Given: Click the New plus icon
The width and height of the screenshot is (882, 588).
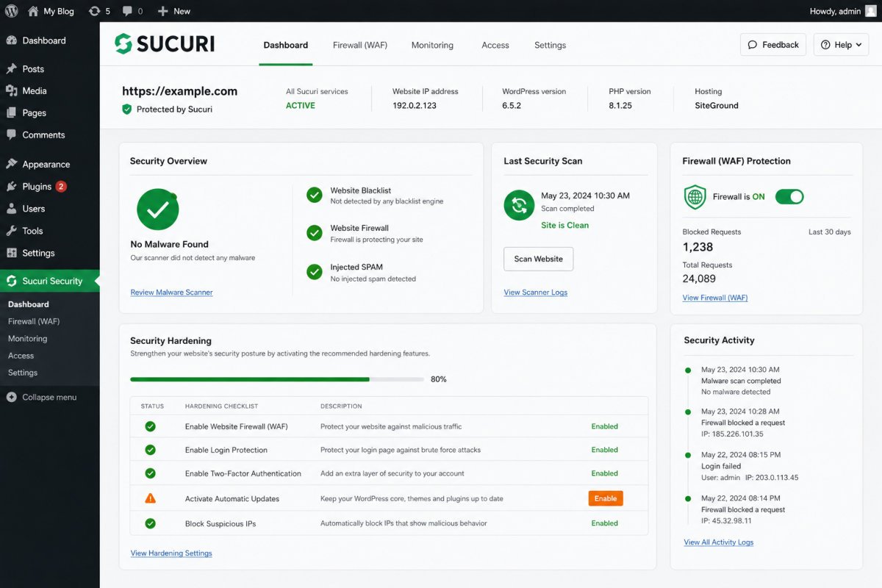Looking at the screenshot, I should click(x=163, y=11).
